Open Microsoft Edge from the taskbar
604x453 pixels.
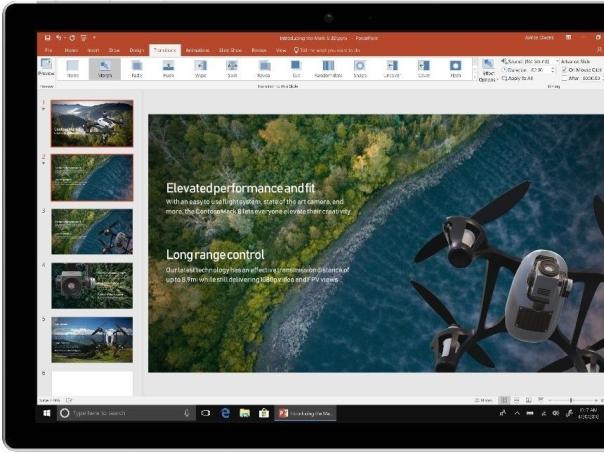(226, 412)
